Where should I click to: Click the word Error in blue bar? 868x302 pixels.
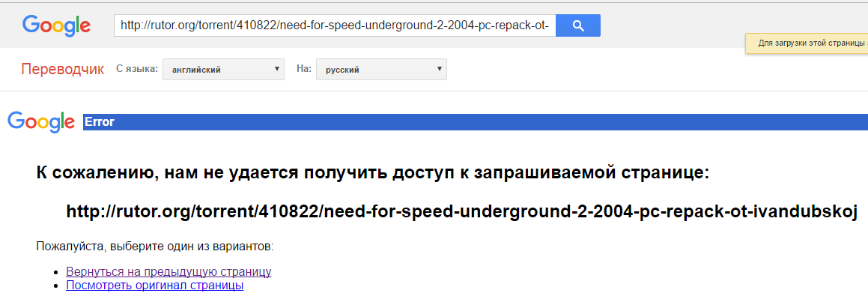[100, 122]
